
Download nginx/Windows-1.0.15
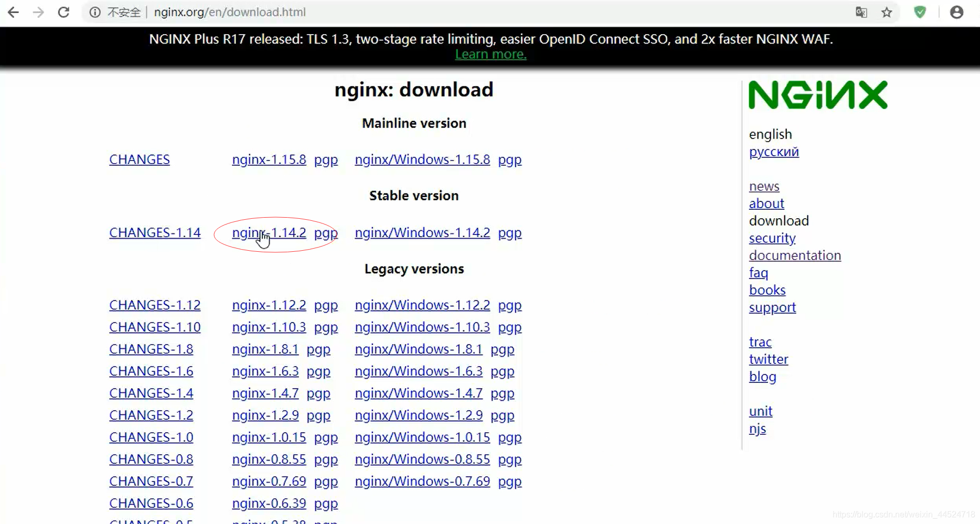(422, 437)
